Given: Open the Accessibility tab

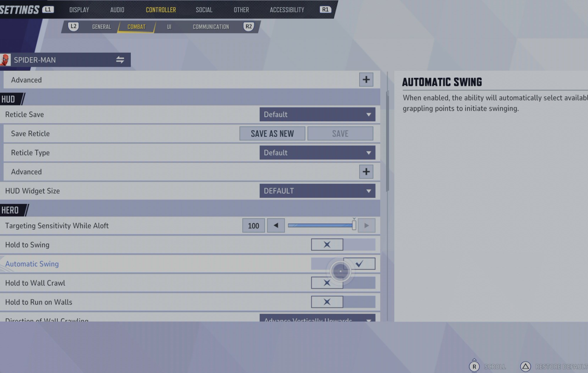Looking at the screenshot, I should coord(287,10).
